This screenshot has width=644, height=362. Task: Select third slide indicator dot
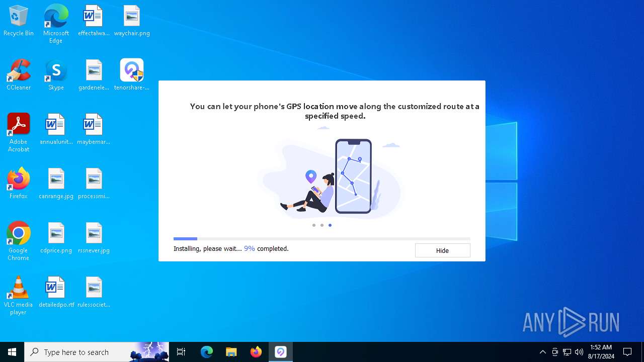click(330, 225)
